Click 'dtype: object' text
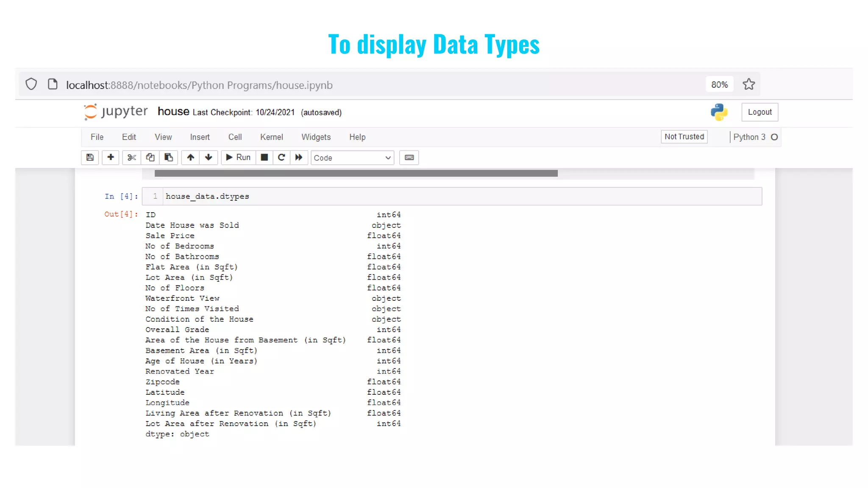 (177, 434)
